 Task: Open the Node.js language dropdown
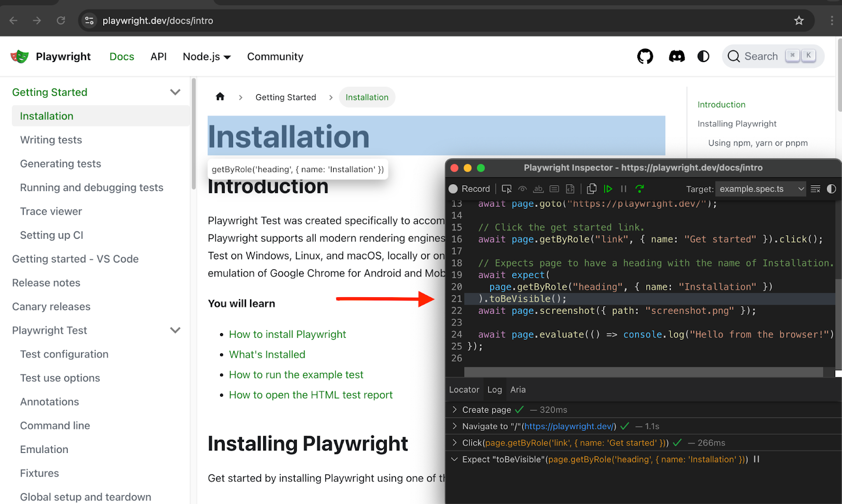[207, 56]
